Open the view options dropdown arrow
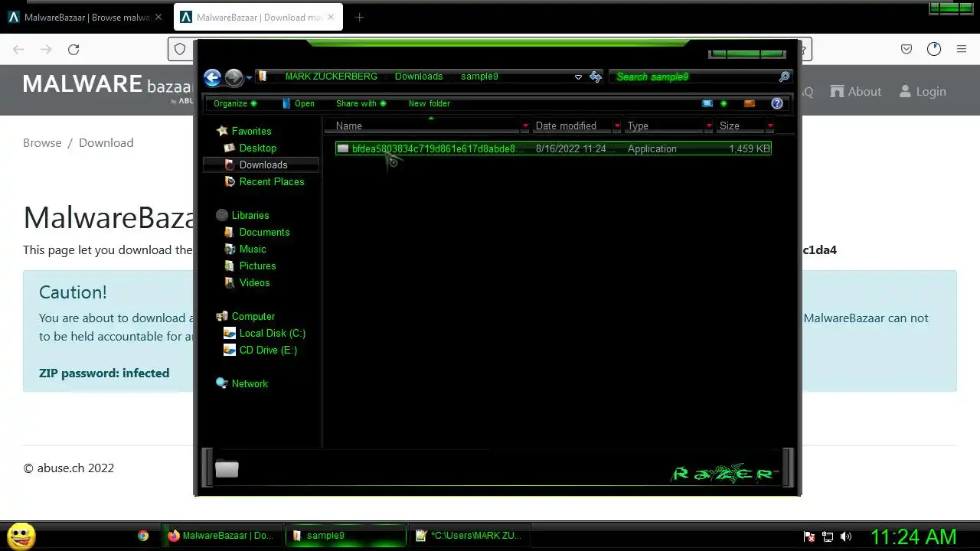Viewport: 980px width, 551px height. click(724, 103)
